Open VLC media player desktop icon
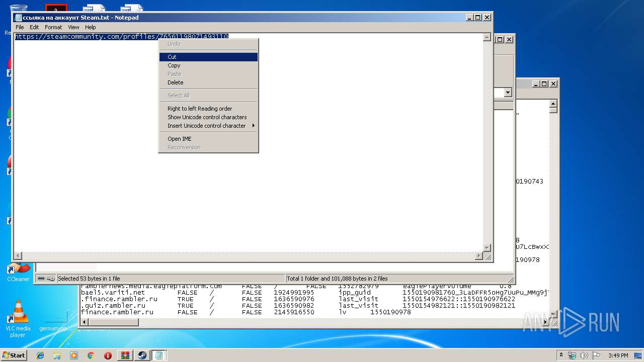This screenshot has width=644, height=362. [18, 319]
